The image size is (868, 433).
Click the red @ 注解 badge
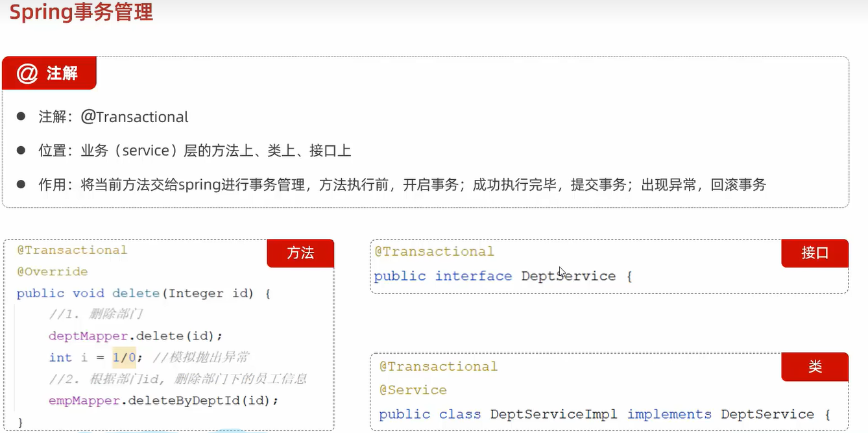point(49,73)
